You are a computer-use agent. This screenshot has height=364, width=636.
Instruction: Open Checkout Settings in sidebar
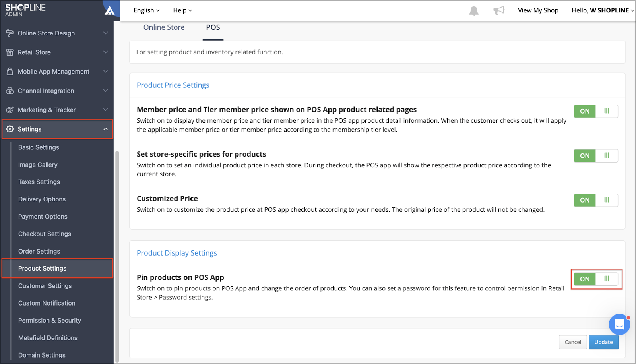(45, 234)
